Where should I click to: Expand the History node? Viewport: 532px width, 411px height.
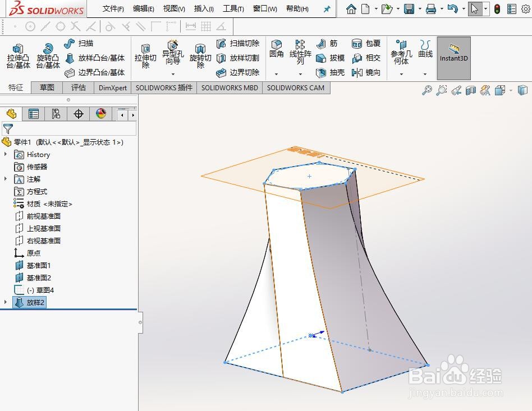click(6, 154)
